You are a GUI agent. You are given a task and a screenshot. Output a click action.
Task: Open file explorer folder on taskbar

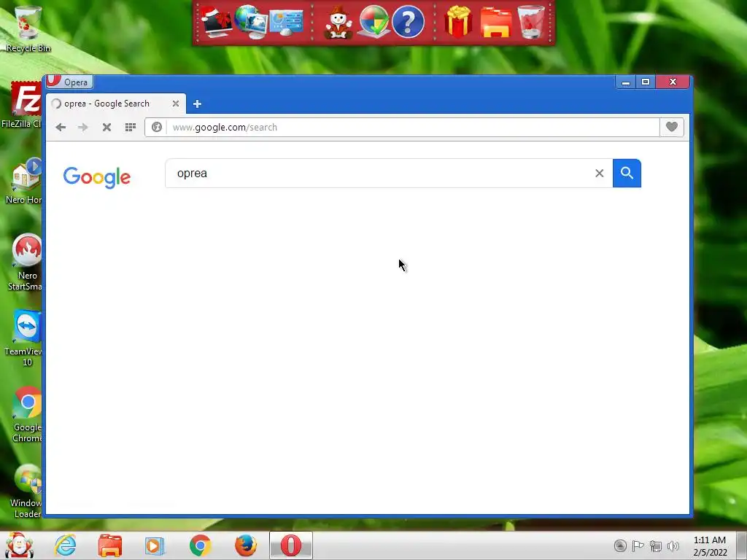coord(110,545)
